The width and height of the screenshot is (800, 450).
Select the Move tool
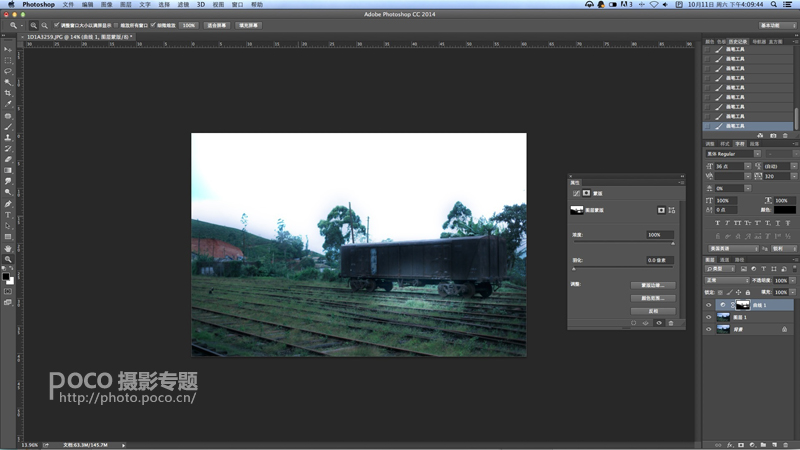(8, 49)
